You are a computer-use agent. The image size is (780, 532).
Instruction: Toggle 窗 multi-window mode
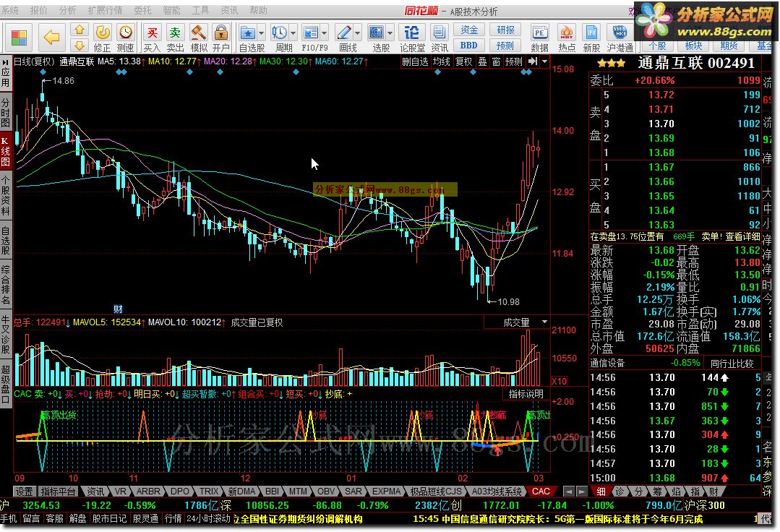point(496,61)
